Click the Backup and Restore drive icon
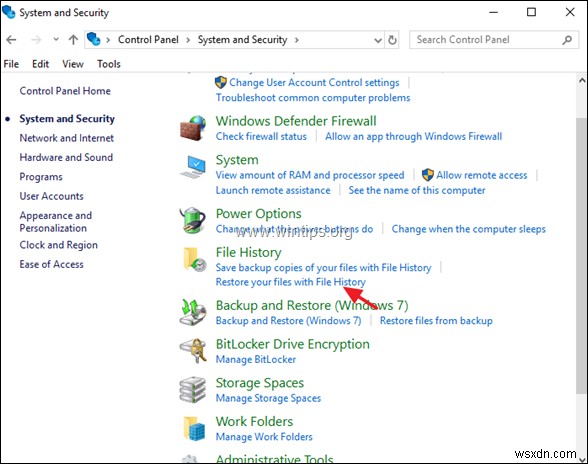 pos(193,312)
